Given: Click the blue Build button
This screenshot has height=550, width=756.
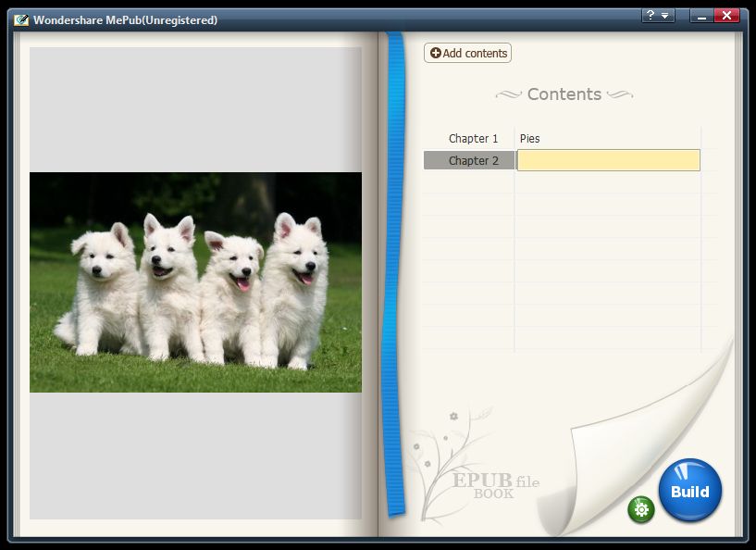Looking at the screenshot, I should 690,490.
